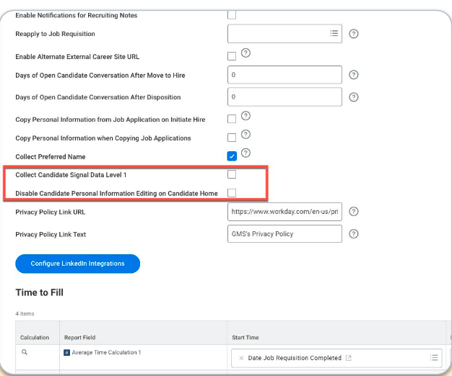Show help for Enable Alternate External Career Site URL
This screenshot has height=376, width=452.
pos(246,53)
